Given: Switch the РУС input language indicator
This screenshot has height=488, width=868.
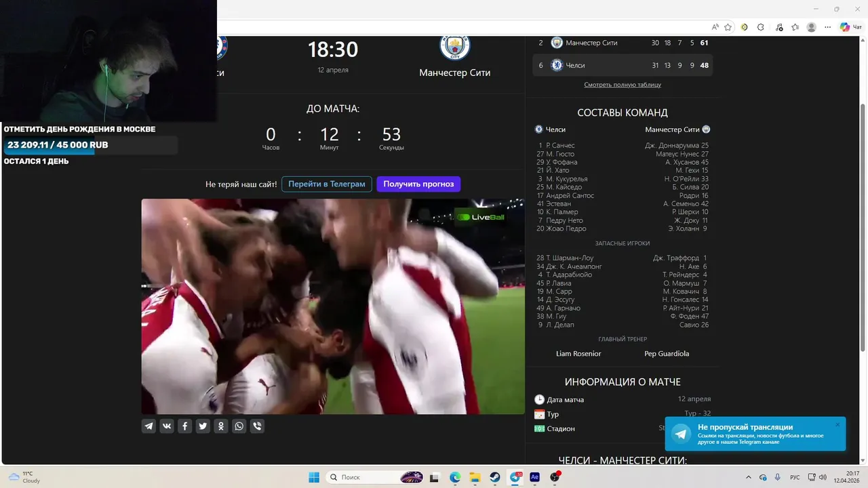Looking at the screenshot, I should click(x=795, y=477).
